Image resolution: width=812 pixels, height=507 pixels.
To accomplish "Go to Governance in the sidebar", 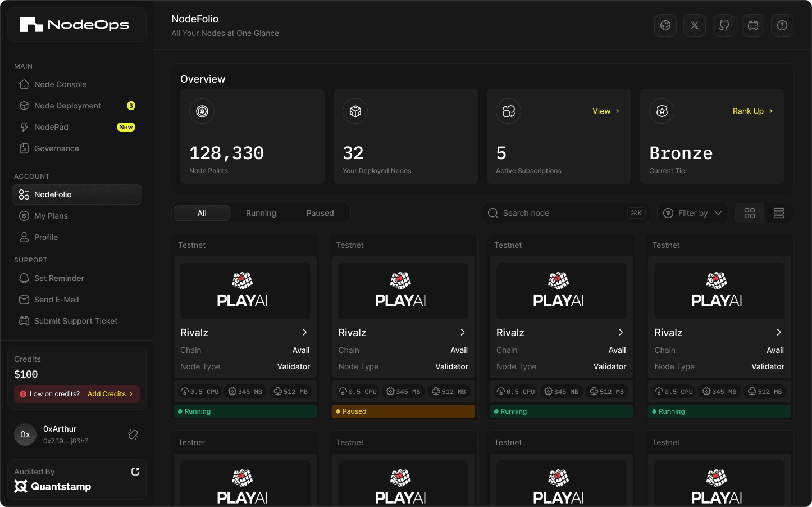I will (77, 148).
